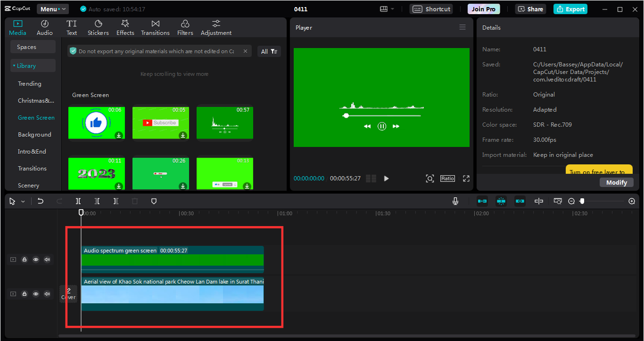Click the Delete left trim icon
The height and width of the screenshot is (341, 644).
coord(97,201)
